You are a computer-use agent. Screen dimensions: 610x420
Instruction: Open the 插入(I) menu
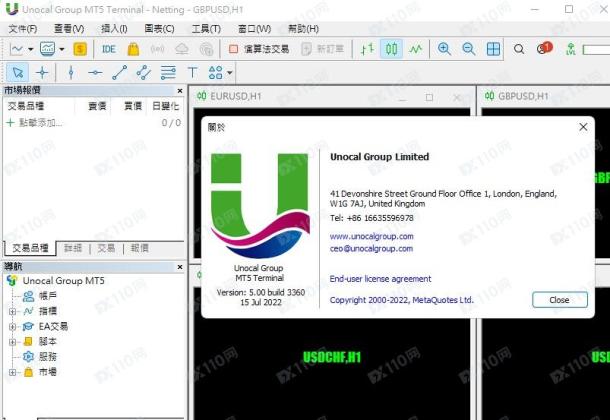pos(114,29)
